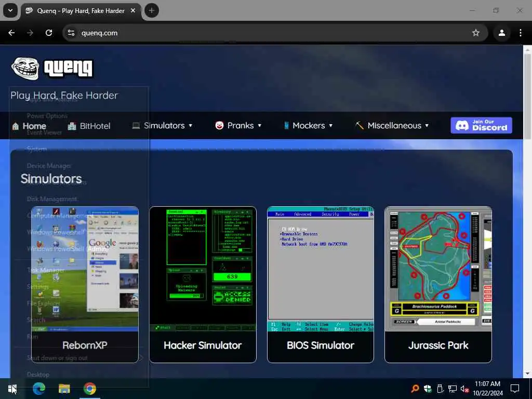Expand the Mockers dropdown menu
532x399 pixels.
pos(308,126)
